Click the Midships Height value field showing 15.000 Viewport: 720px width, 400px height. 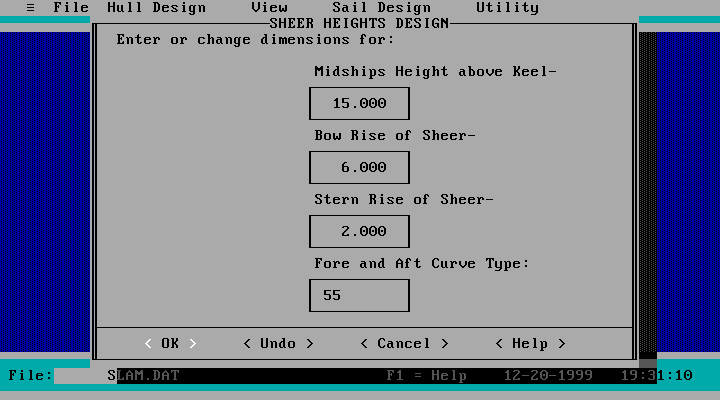tap(359, 104)
